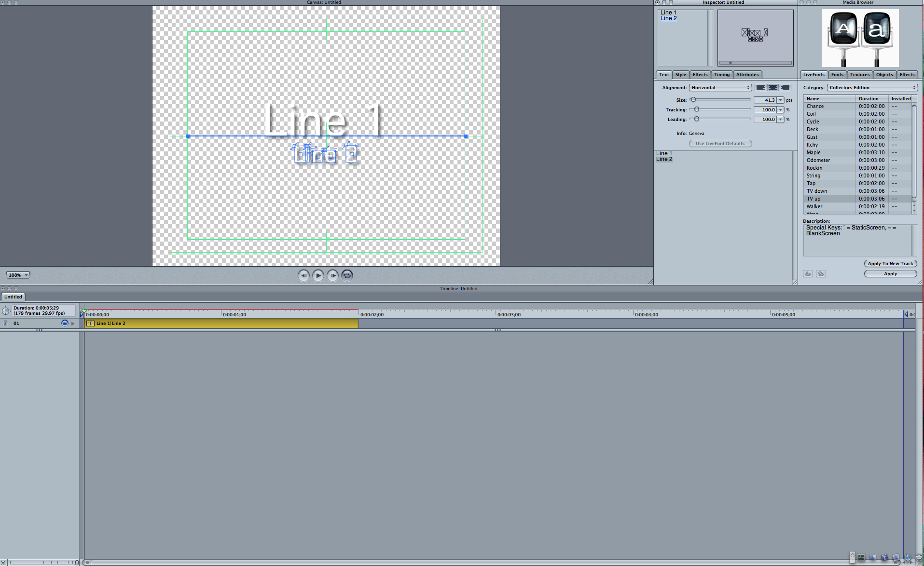924x566 pixels.
Task: Switch to the Timing tab in Inspector
Action: pyautogui.click(x=721, y=75)
